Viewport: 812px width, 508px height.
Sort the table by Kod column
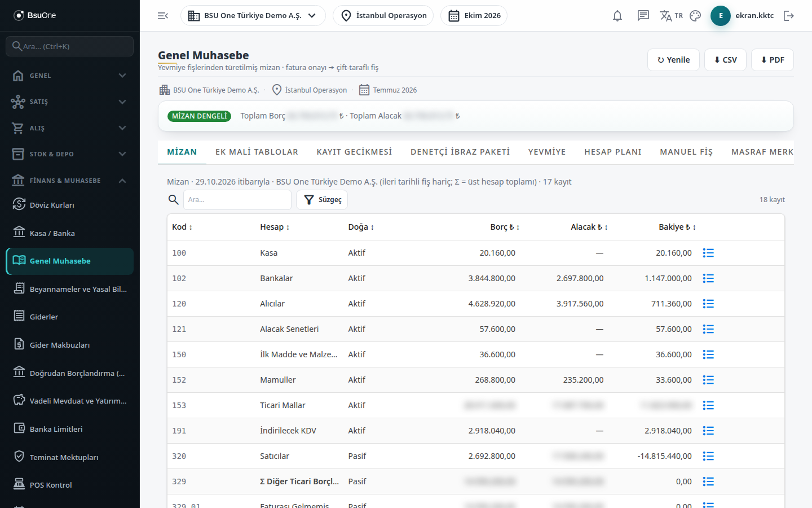[182, 227]
